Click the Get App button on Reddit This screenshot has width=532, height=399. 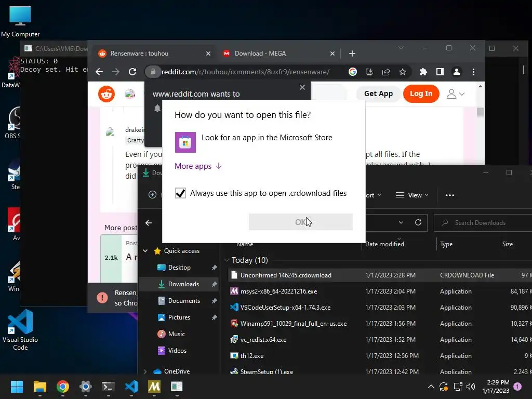pos(378,94)
